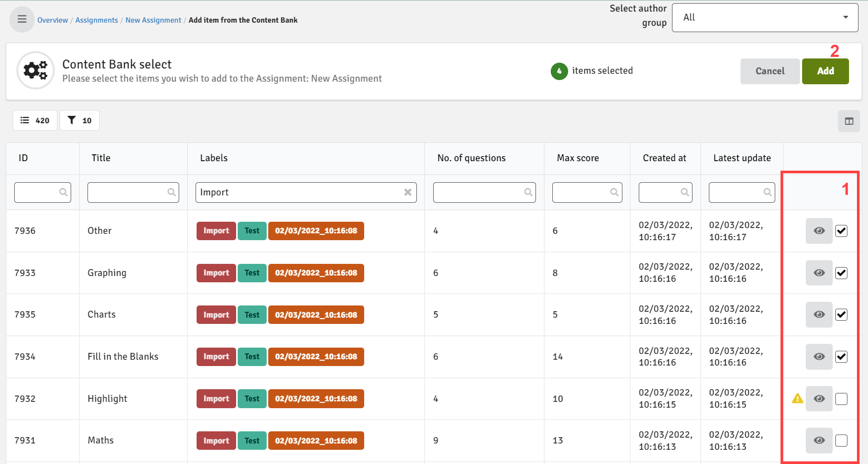Sort by Created at column header
Viewport: 868px width, 464px height.
click(x=665, y=158)
